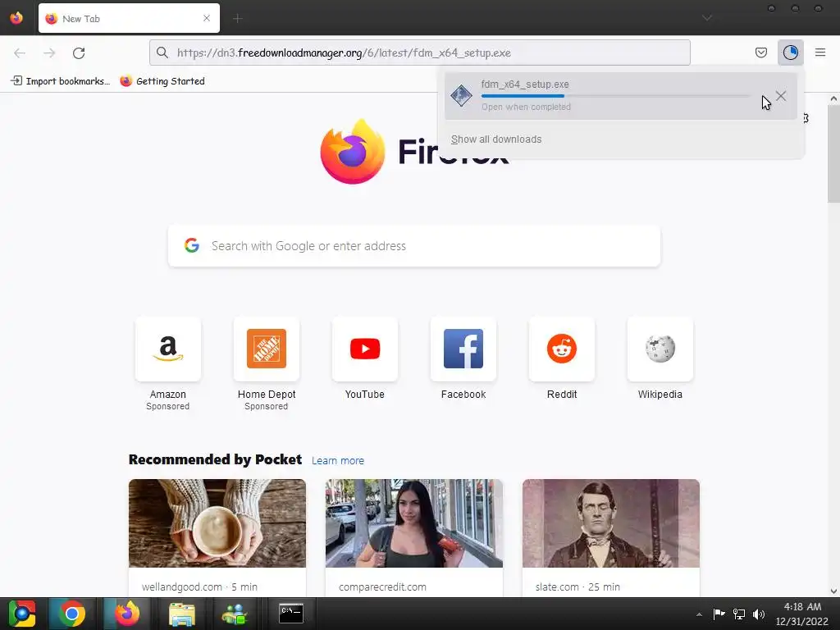Open Import bookmarks from the bookmarks bar
The image size is (840, 630).
[x=61, y=81]
